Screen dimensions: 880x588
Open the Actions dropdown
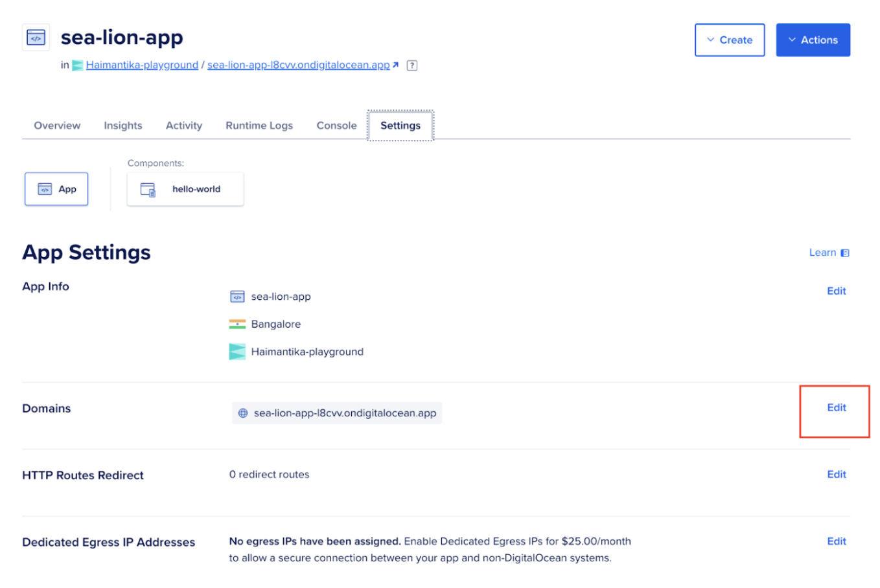(813, 40)
